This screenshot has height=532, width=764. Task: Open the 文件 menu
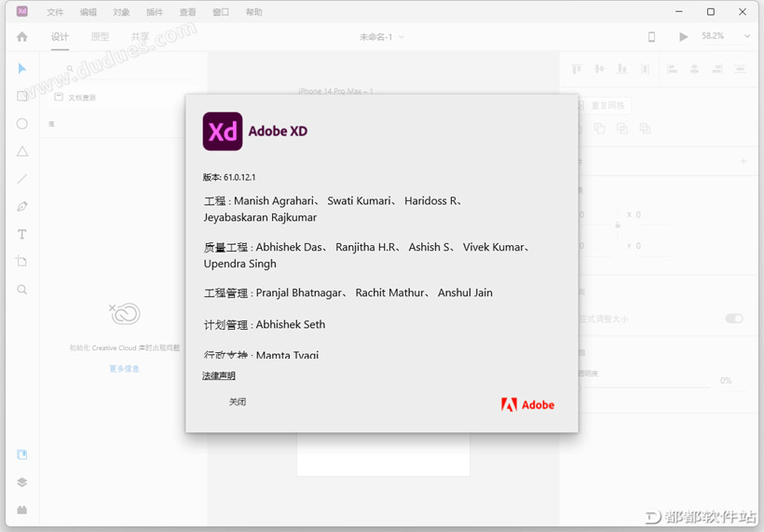pos(55,12)
